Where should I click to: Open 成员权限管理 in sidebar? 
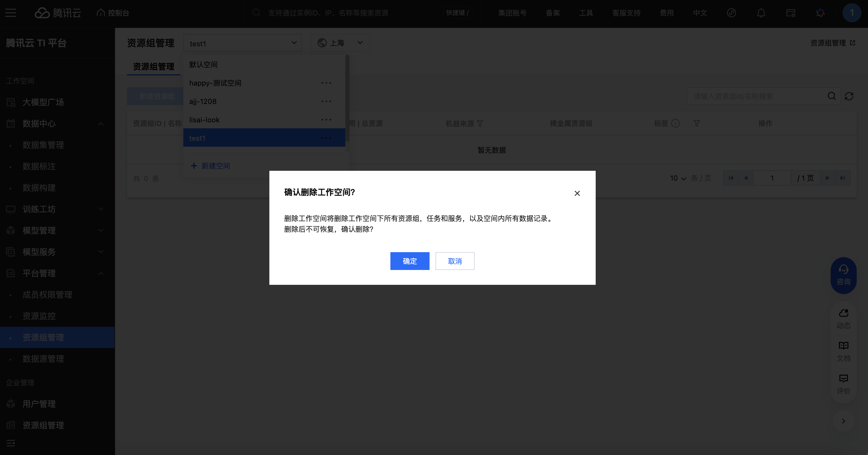coord(47,295)
